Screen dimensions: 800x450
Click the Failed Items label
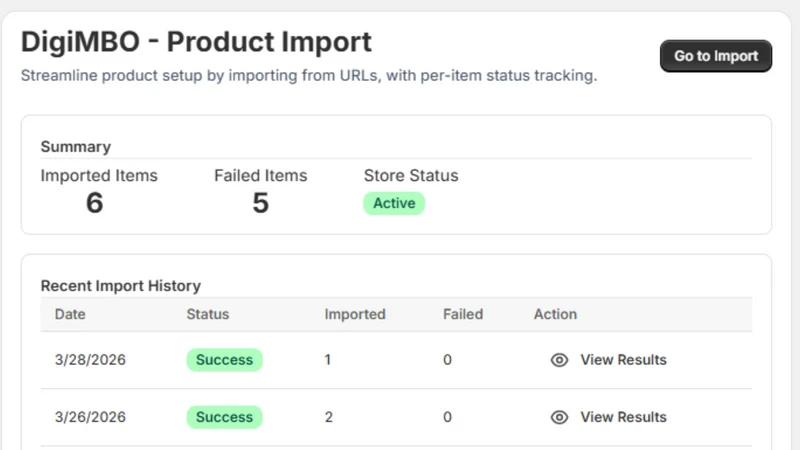[x=260, y=176]
